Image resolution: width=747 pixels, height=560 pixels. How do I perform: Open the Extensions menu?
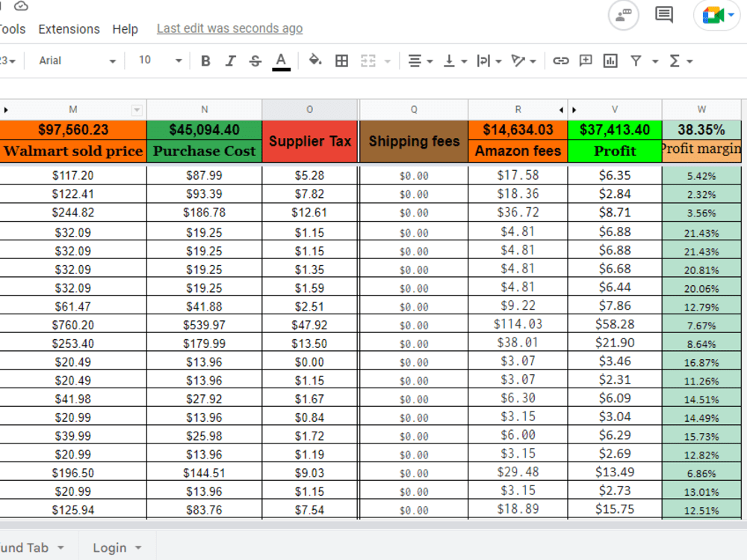(x=69, y=29)
